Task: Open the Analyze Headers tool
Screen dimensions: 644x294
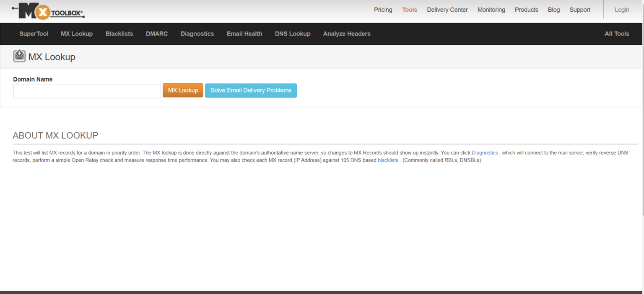Action: point(347,34)
